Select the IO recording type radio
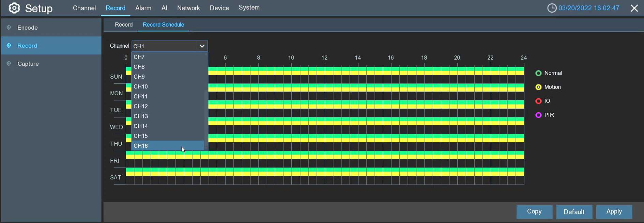The image size is (644, 223). click(x=538, y=101)
